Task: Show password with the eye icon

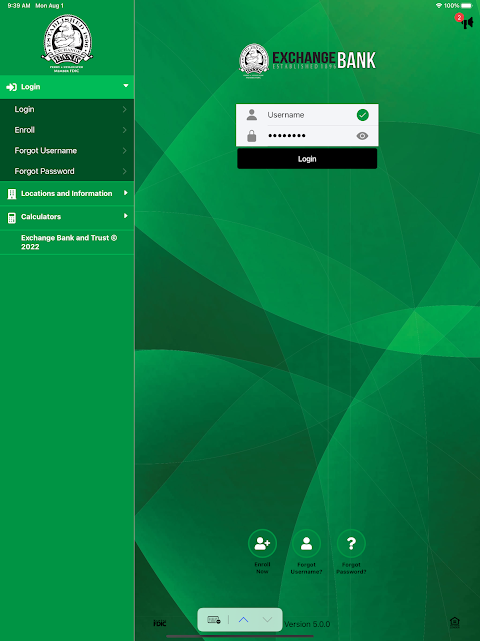Action: [x=362, y=136]
